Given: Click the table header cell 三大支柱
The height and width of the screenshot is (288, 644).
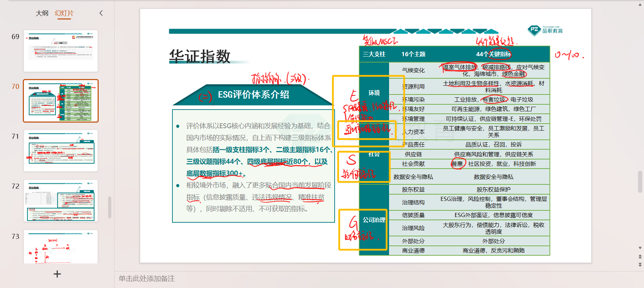Looking at the screenshot, I should tap(374, 54).
